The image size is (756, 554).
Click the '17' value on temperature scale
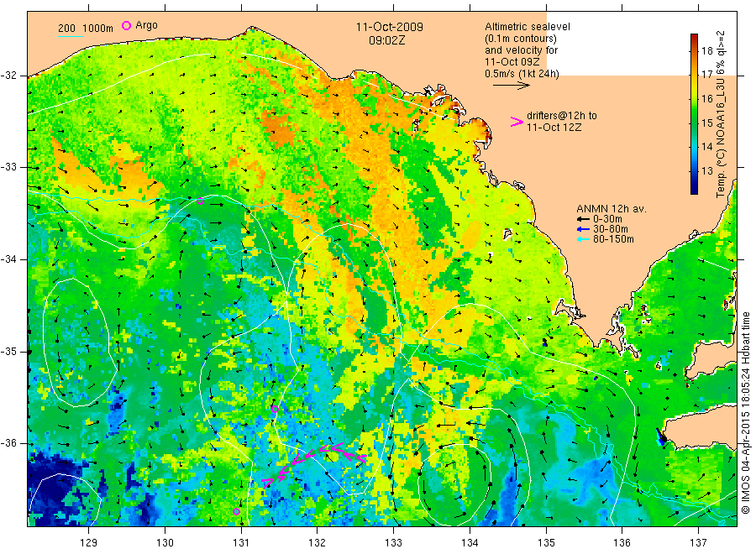706,75
